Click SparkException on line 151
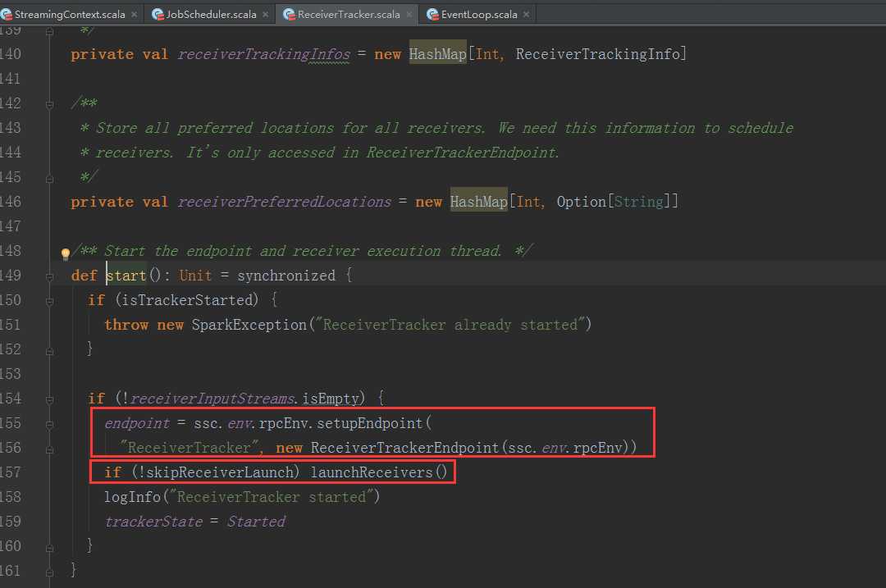886x588 pixels. click(249, 325)
